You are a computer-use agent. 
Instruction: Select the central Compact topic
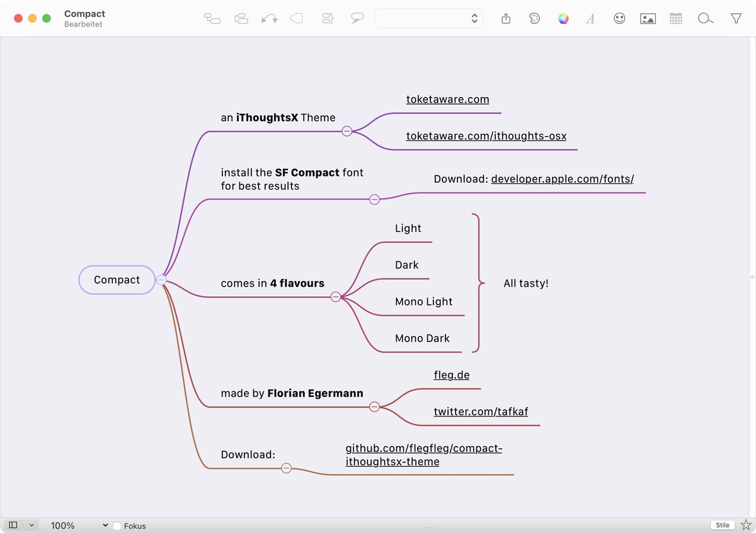tap(117, 280)
